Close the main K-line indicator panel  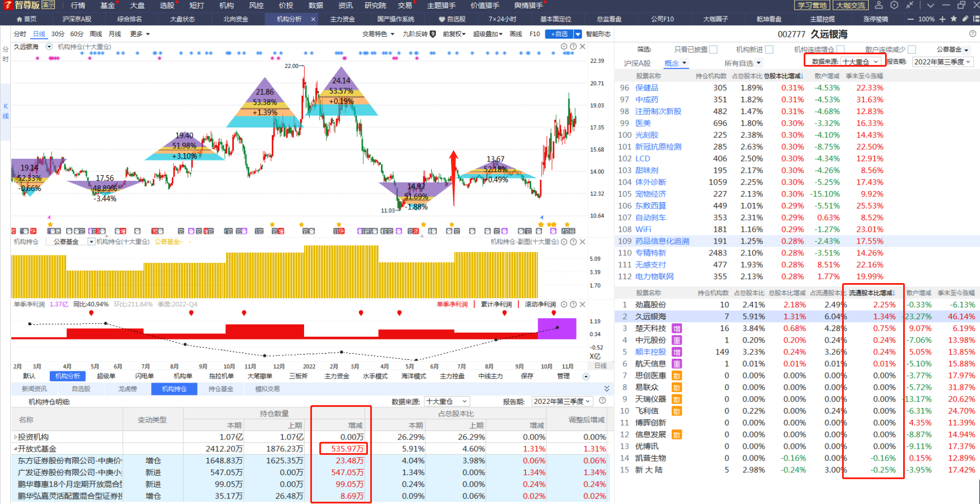pyautogui.click(x=583, y=47)
